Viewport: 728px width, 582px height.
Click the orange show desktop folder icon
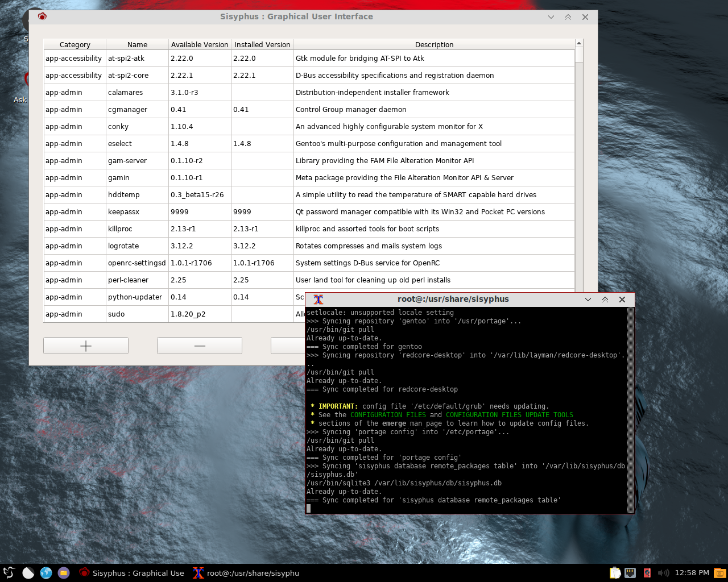pos(719,572)
